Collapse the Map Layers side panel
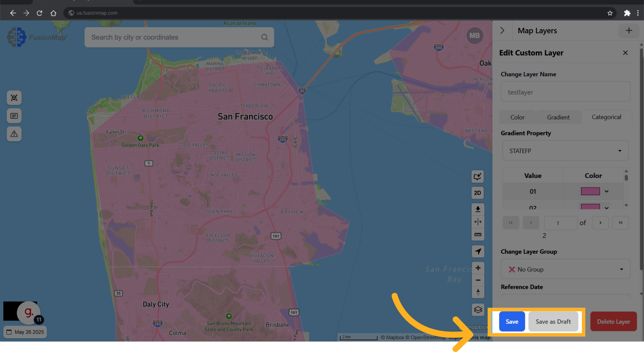The width and height of the screenshot is (644, 362). 502,31
